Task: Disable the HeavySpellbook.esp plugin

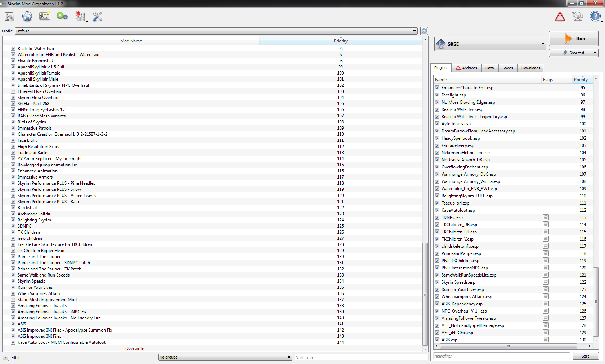Action: click(x=437, y=138)
